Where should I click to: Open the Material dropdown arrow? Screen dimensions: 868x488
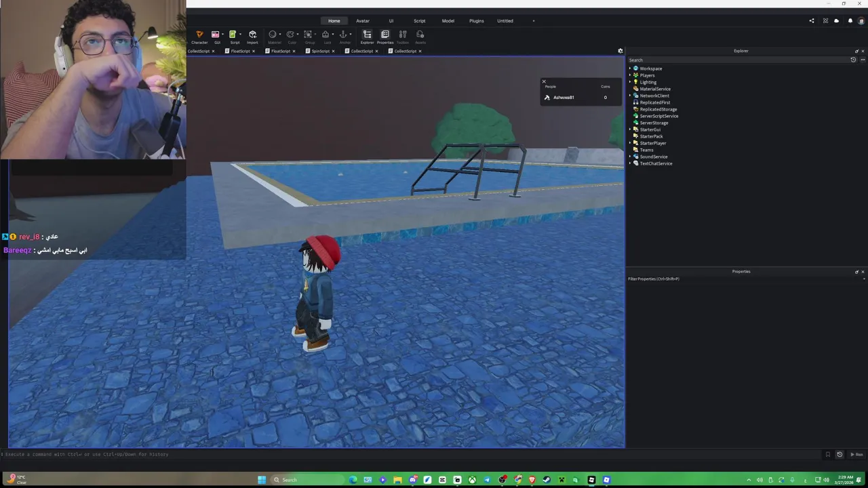coord(280,35)
